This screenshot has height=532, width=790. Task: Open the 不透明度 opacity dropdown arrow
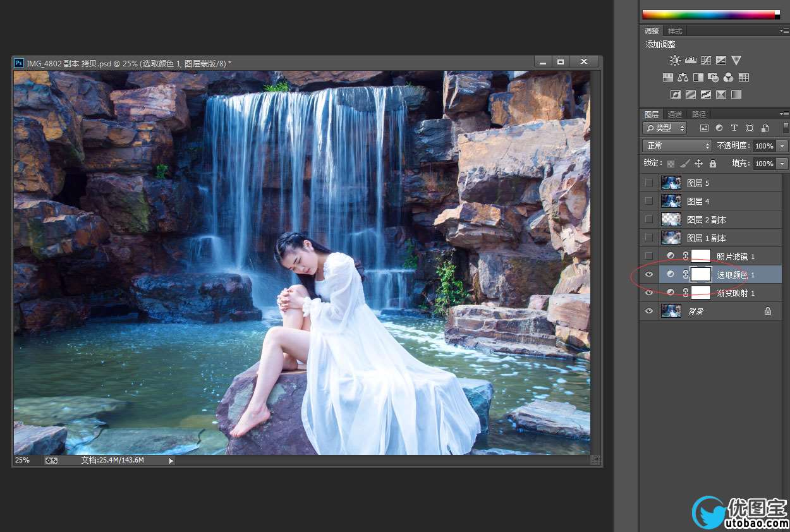pyautogui.click(x=782, y=146)
